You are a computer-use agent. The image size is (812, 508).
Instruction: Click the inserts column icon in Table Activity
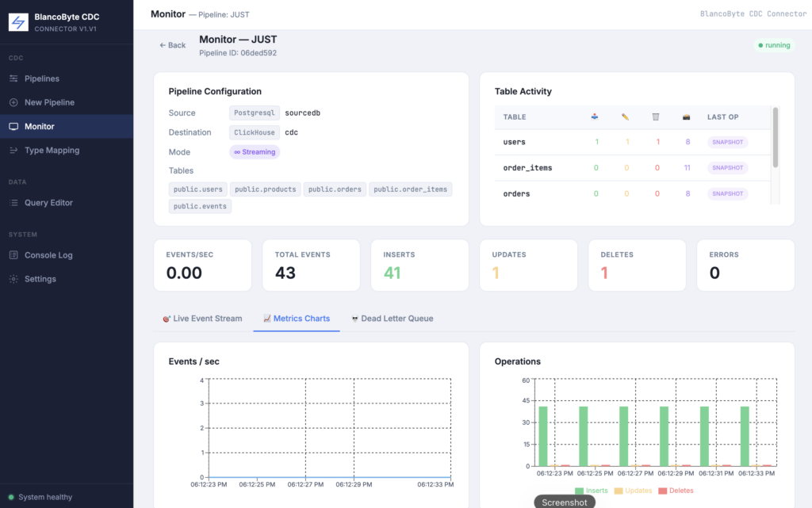click(x=595, y=117)
